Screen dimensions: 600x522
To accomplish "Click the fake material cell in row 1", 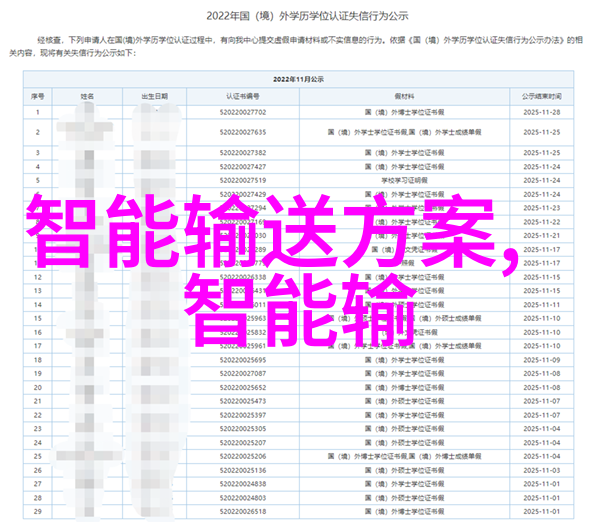I will (x=404, y=112).
